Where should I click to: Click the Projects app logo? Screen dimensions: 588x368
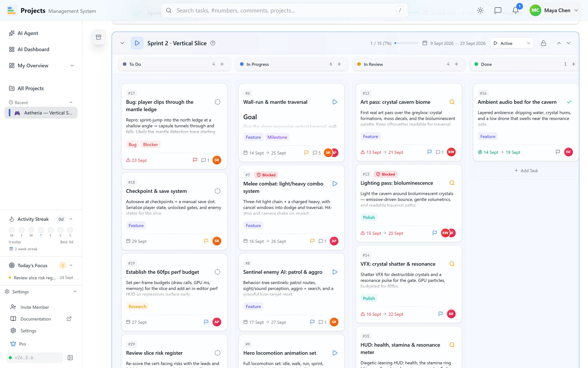(11, 10)
